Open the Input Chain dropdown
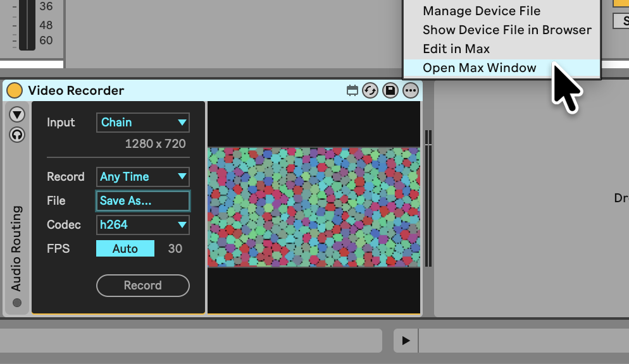Image resolution: width=629 pixels, height=364 pixels. 142,123
